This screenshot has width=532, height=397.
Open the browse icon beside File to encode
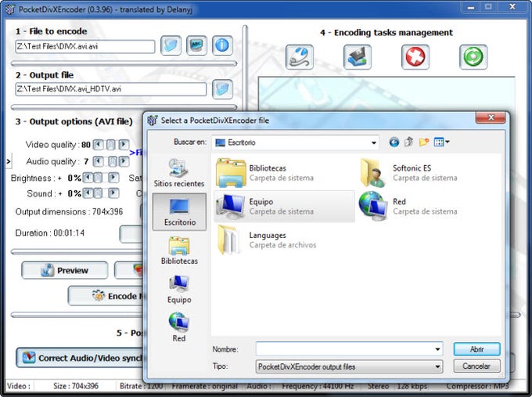pyautogui.click(x=171, y=45)
